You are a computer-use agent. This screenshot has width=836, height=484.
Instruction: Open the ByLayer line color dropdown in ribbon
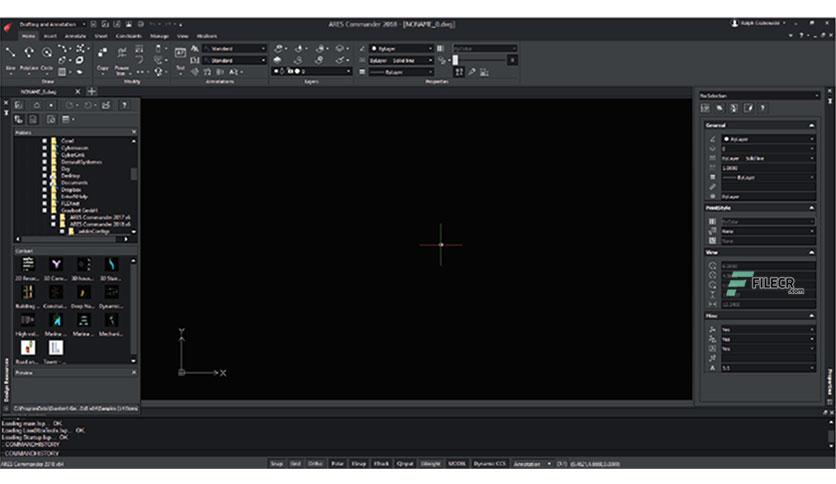401,49
